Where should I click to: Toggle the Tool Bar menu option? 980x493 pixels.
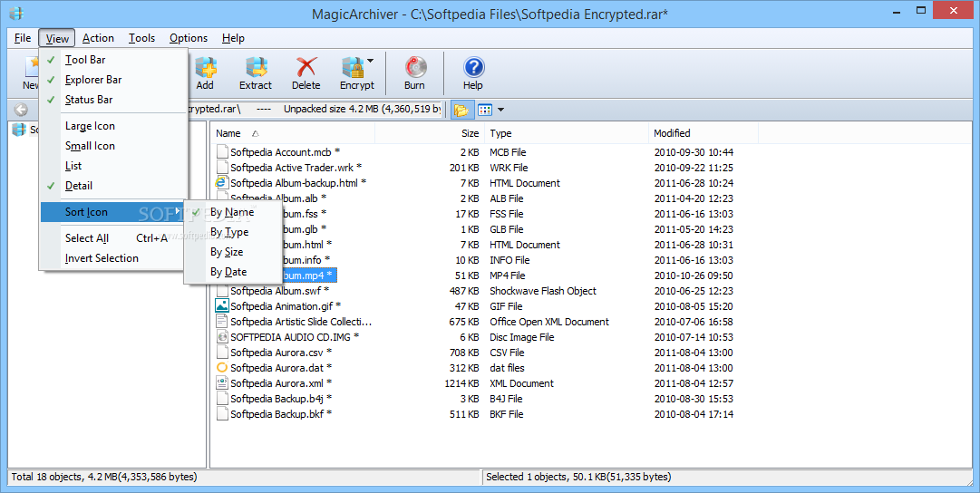coord(113,60)
